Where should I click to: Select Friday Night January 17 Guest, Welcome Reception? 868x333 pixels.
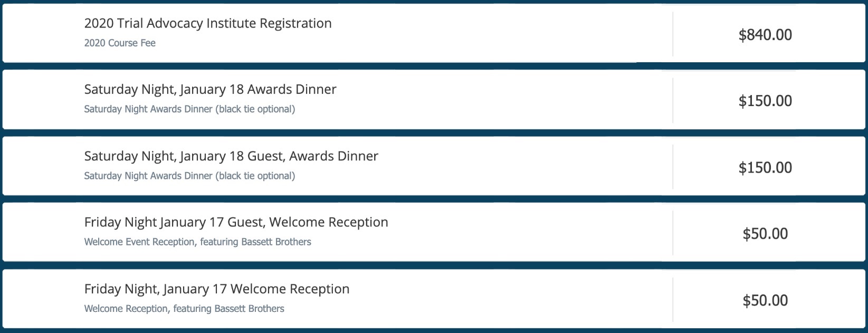[236, 222]
